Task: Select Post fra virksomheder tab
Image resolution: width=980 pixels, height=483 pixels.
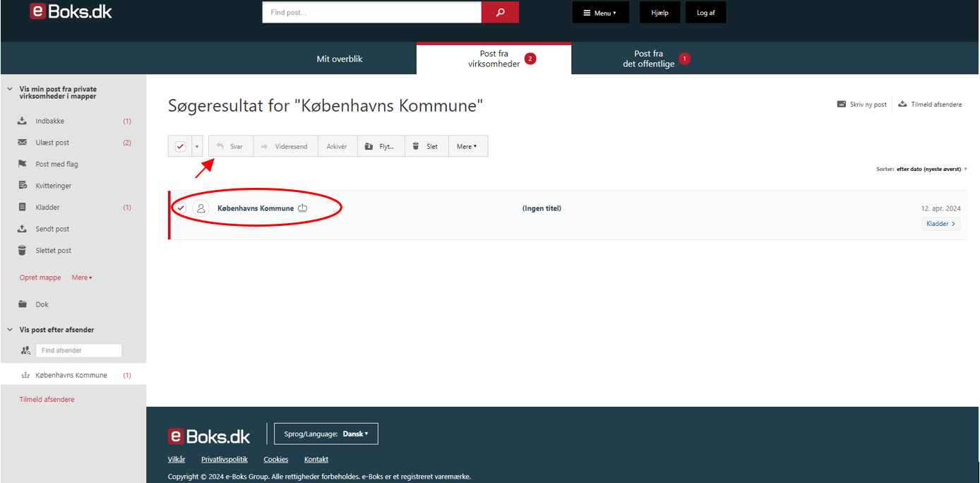Action: point(494,59)
